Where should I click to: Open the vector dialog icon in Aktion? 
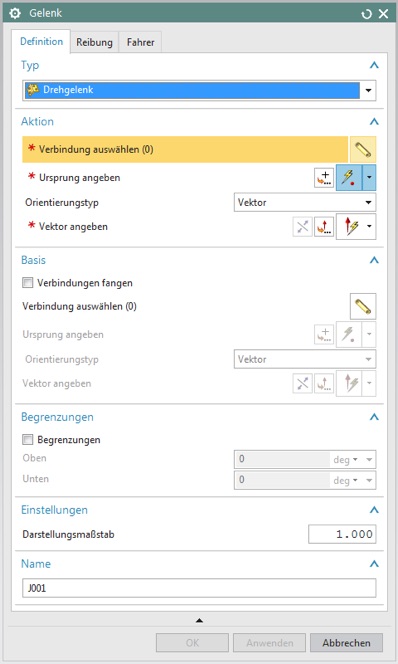tap(324, 227)
